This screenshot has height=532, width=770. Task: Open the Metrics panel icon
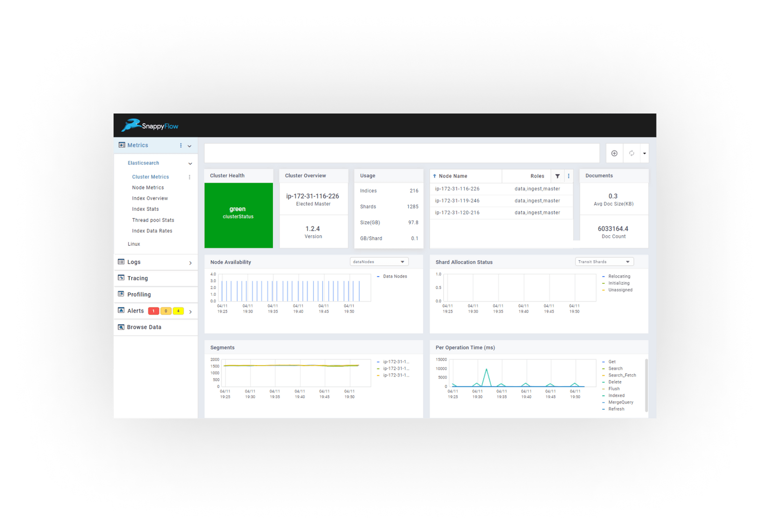[122, 145]
